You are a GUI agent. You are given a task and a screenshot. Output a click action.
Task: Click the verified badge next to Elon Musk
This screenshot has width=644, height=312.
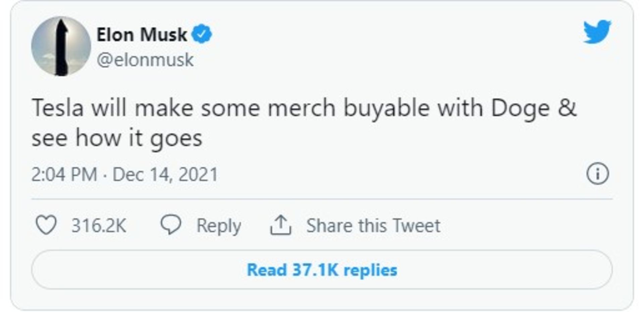pos(202,33)
